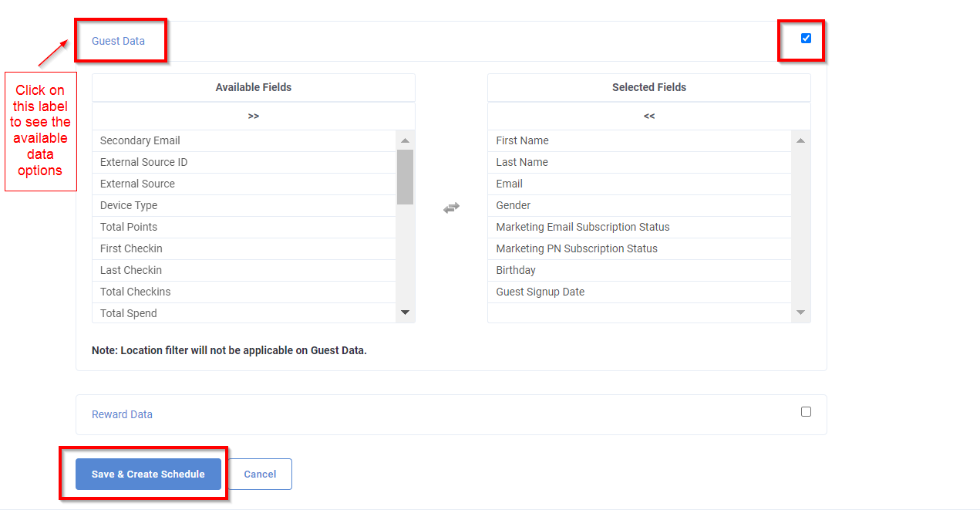
Task: Open the Guest Data options label
Action: [118, 40]
